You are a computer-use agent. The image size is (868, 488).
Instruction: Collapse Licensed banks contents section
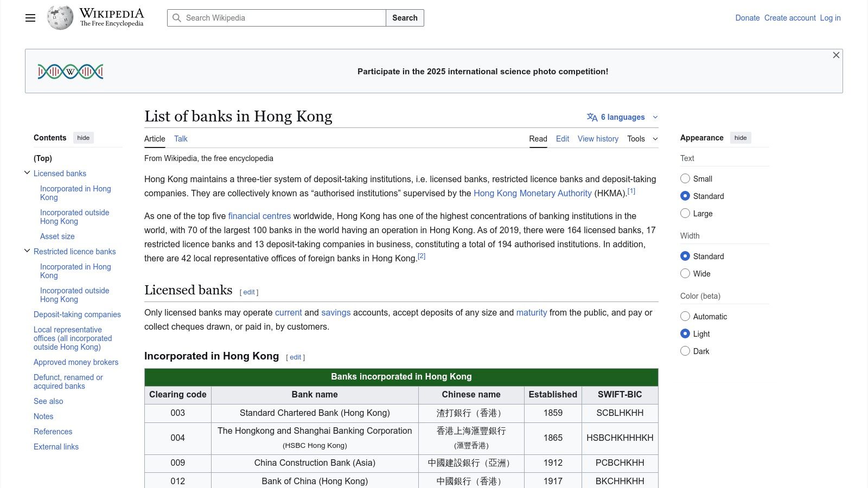(x=27, y=173)
